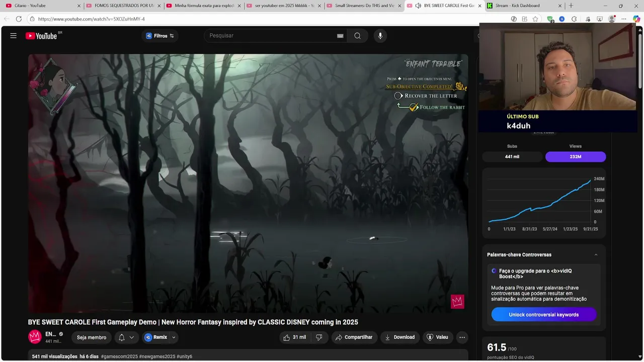The width and height of the screenshot is (644, 362).
Task: Open the screenshot capture tool icon
Action: (x=600, y=19)
